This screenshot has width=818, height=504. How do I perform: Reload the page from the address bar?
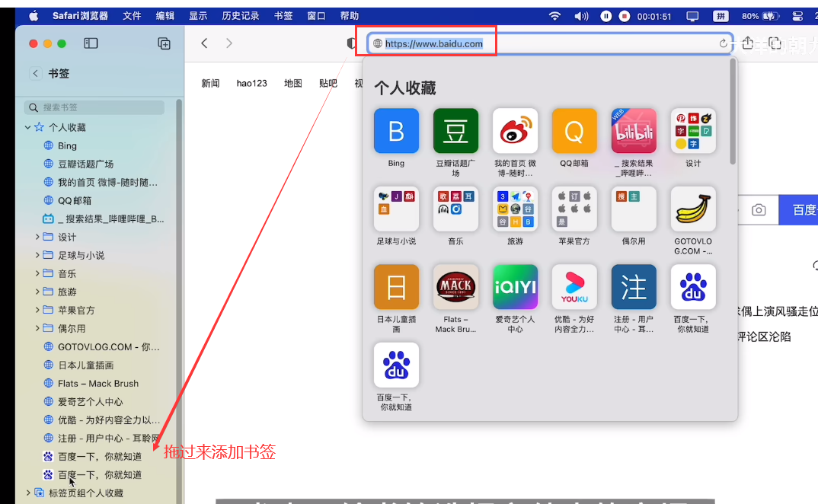coord(723,43)
